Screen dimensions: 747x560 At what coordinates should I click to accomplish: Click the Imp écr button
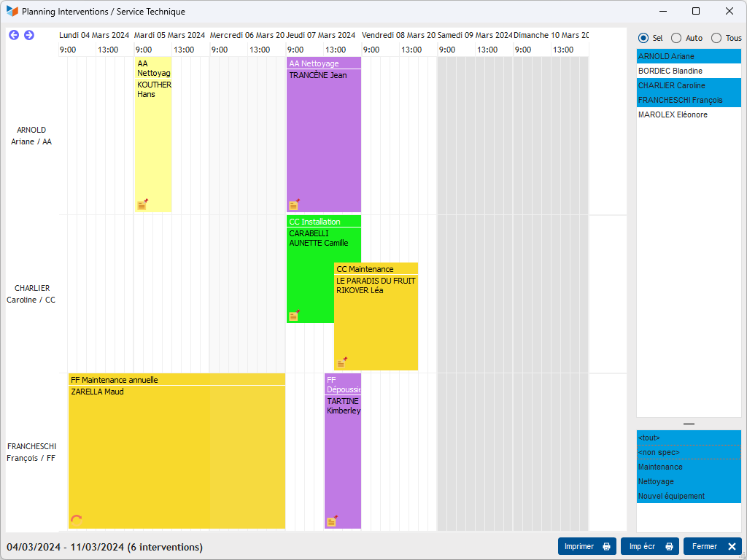coord(649,547)
